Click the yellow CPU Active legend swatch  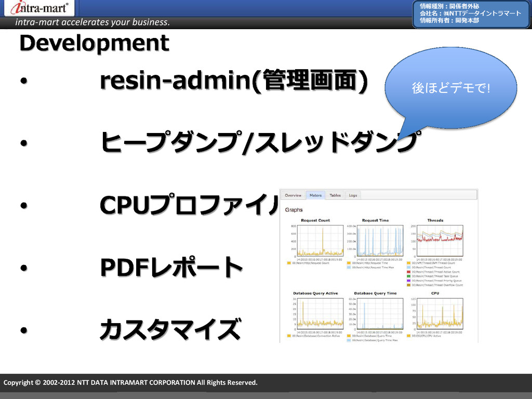point(409,336)
